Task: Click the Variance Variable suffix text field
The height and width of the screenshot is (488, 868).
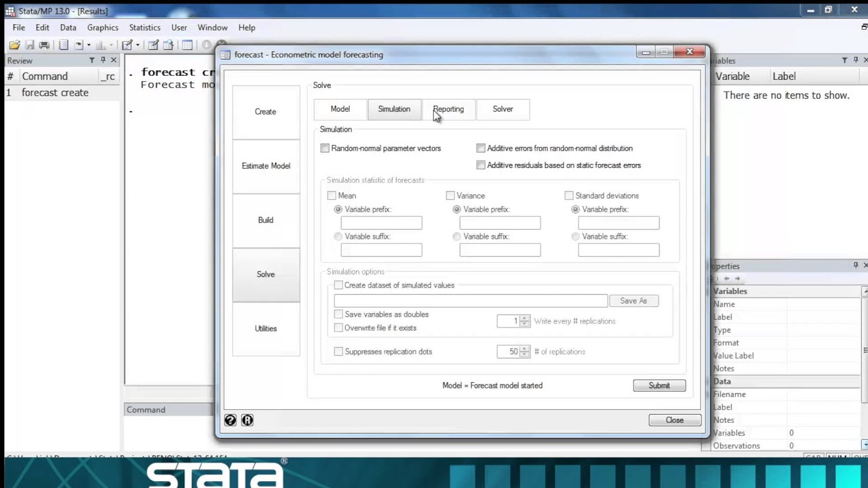Action: coord(500,250)
